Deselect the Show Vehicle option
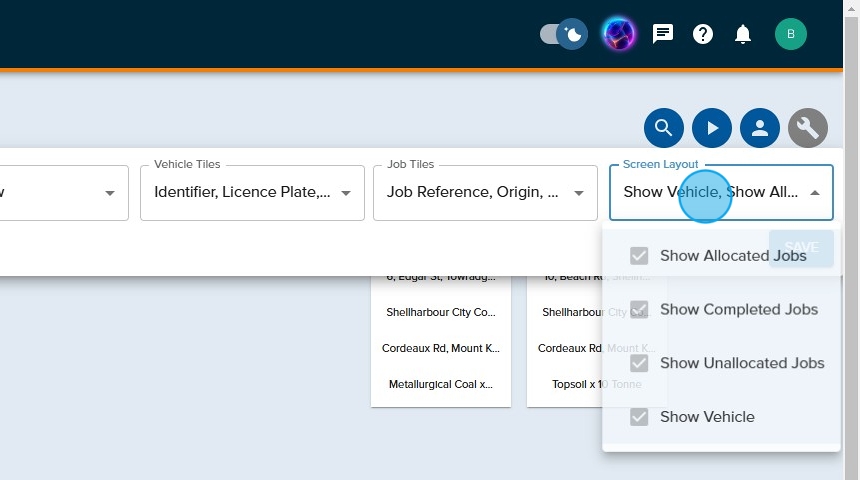This screenshot has height=480, width=860. (x=639, y=417)
